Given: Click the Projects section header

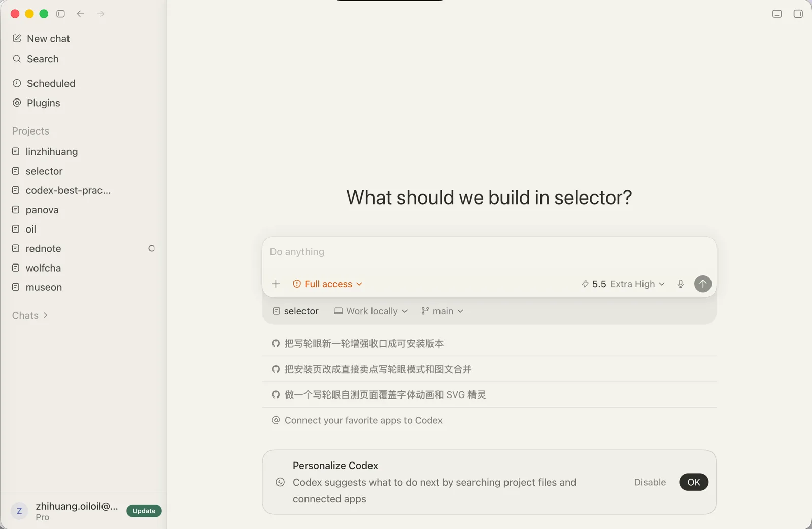Looking at the screenshot, I should (30, 131).
